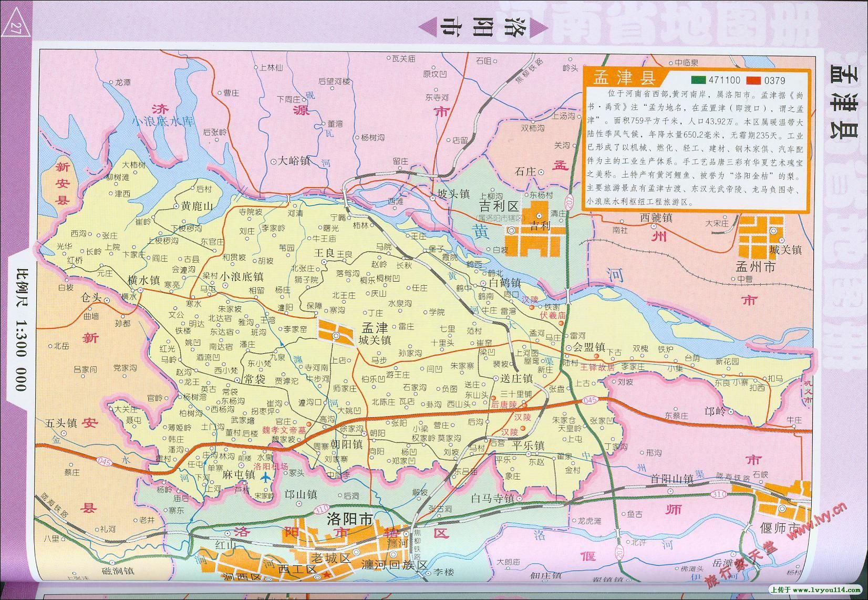Toggle the hollow circle marker at 大峪镇
This screenshot has height=600, width=868.
[x=274, y=161]
